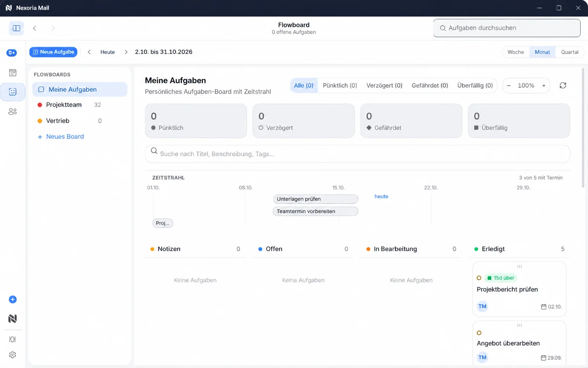This screenshot has width=588, height=368.
Task: Click TM avatar on Angebot überarbeiten card
Action: coord(482,358)
